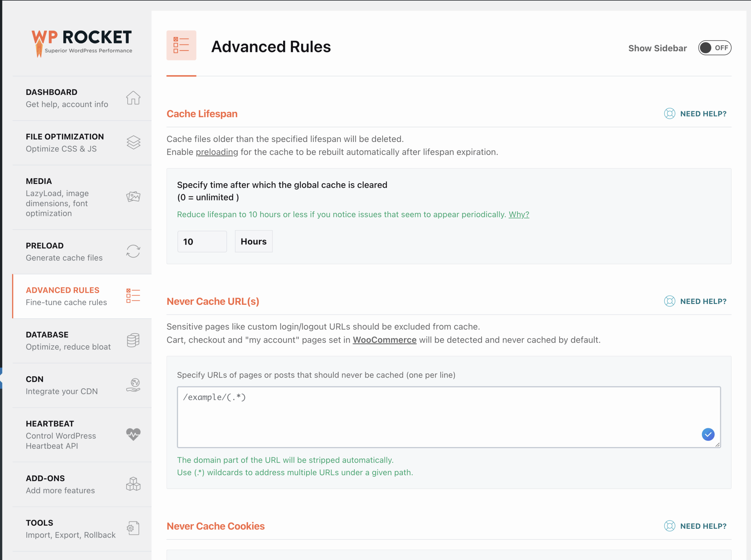Open the Hours unit dropdown
Viewport: 751px width, 560px height.
(253, 241)
